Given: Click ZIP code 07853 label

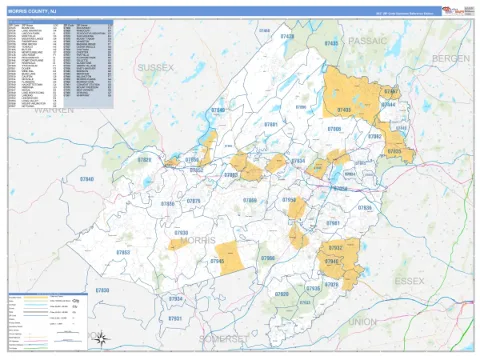Looking at the screenshot, I should click(x=123, y=252).
